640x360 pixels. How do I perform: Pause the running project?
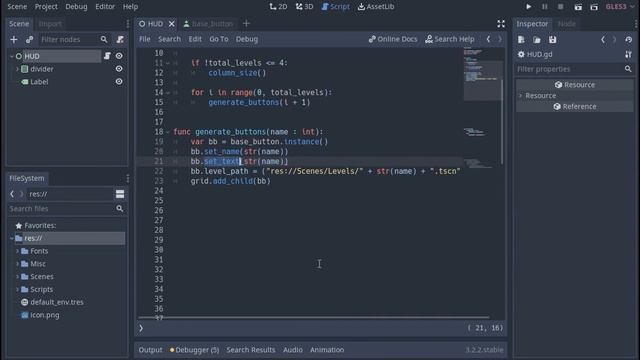[x=544, y=7]
